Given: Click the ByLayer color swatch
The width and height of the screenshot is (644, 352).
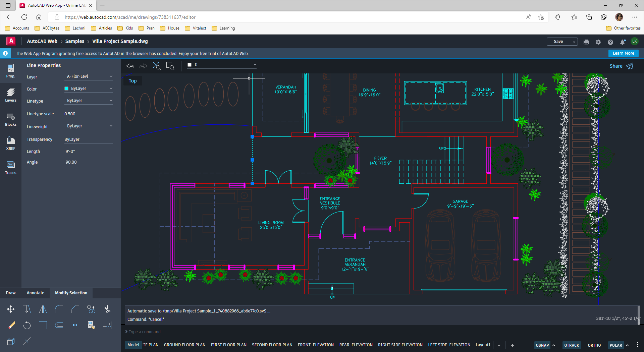Looking at the screenshot, I should click(66, 88).
